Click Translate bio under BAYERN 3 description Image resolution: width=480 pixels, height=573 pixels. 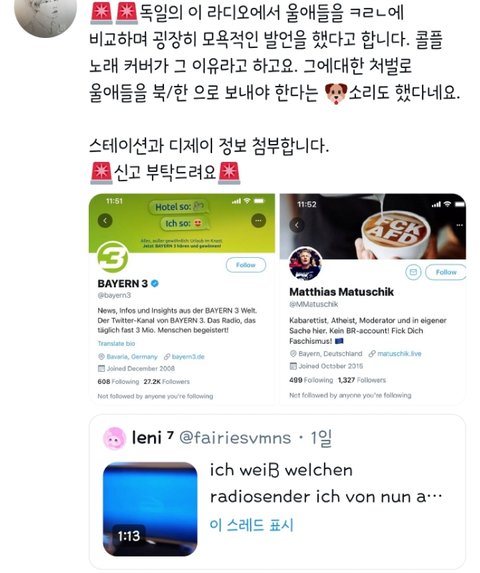(x=116, y=344)
